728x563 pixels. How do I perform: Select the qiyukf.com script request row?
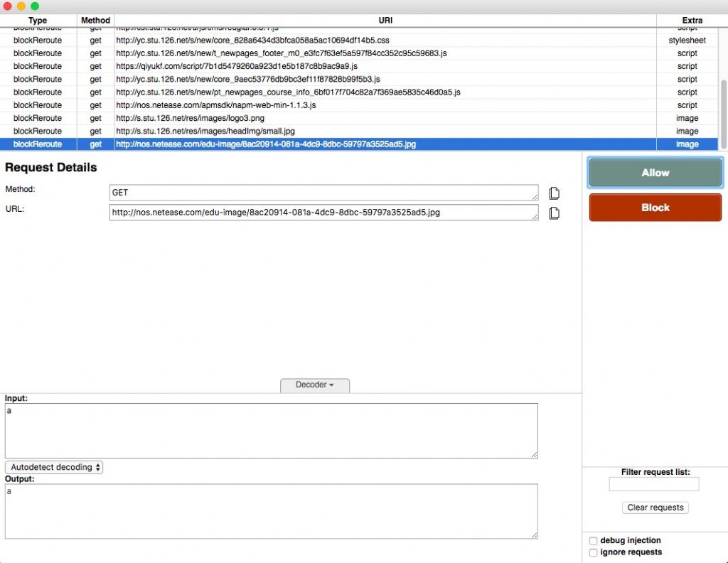284,66
